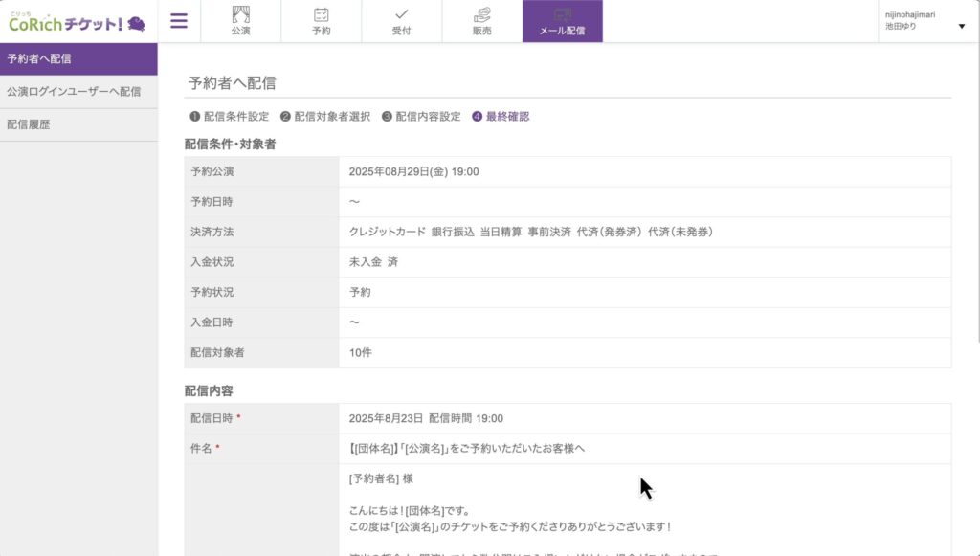This screenshot has height=556, width=980.
Task: Open the 公演 stage curtain icon
Action: 240,15
